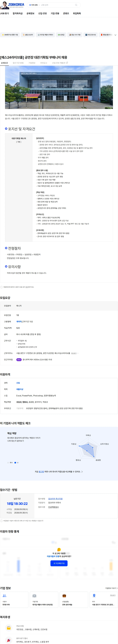This screenshot has height=644, width=118.
Task: Click the 성과급 benefit tag
Action: tap(61, 35)
